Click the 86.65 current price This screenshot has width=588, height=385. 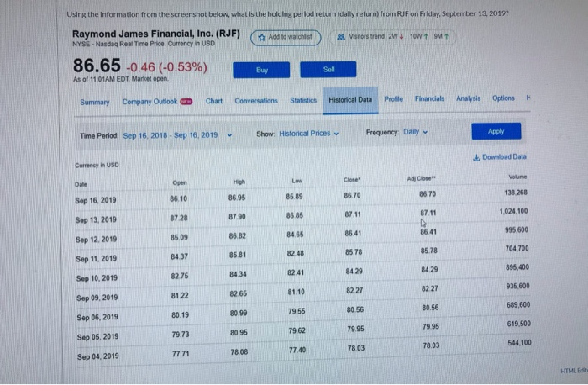97,66
